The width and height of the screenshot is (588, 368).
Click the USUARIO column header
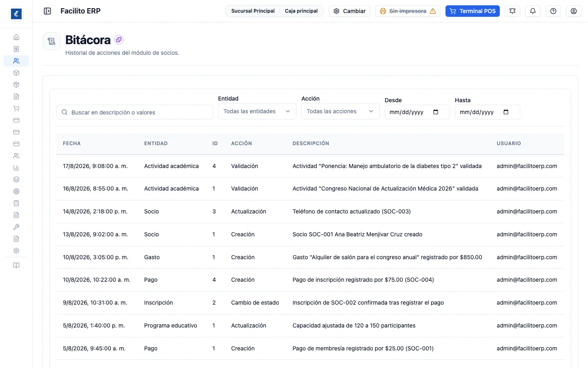[509, 144]
